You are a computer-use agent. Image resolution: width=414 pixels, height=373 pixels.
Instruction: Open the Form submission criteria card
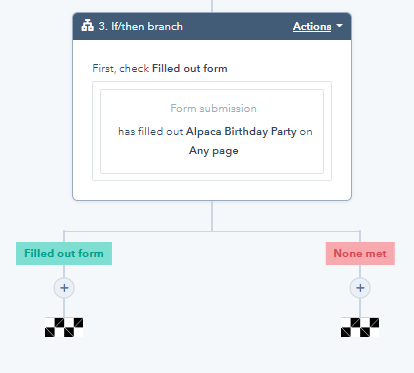[212, 131]
